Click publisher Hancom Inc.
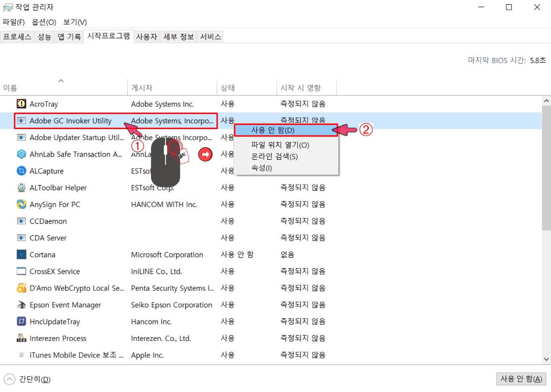Image resolution: width=551 pixels, height=392 pixels. pyautogui.click(x=151, y=322)
